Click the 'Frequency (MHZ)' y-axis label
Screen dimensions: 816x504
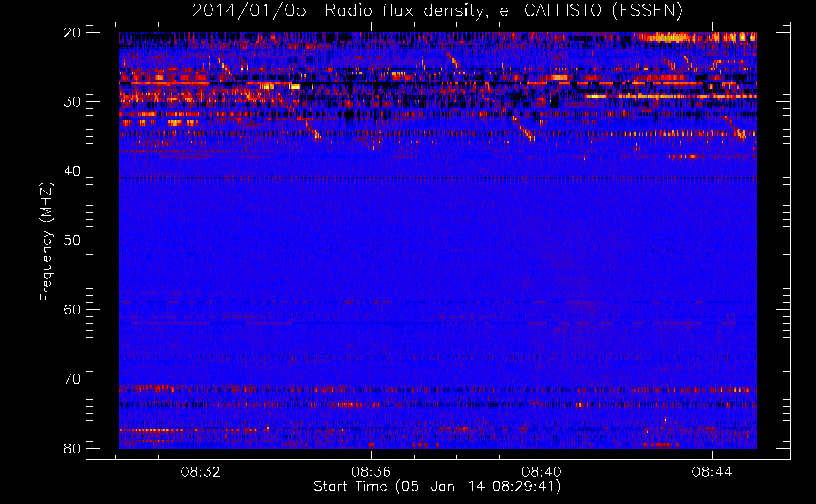point(46,242)
